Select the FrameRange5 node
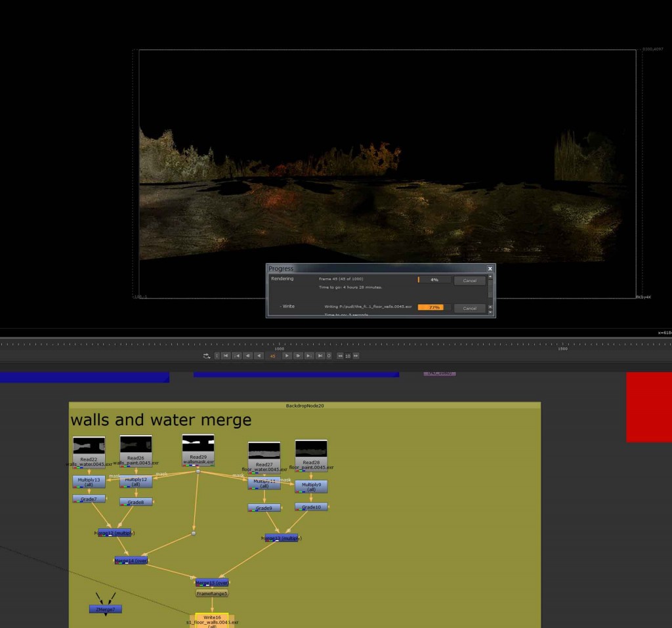The image size is (672, 628). 212,594
